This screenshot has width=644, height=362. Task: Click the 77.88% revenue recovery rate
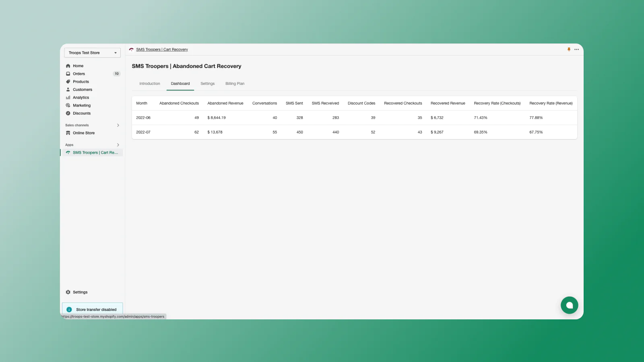(536, 118)
